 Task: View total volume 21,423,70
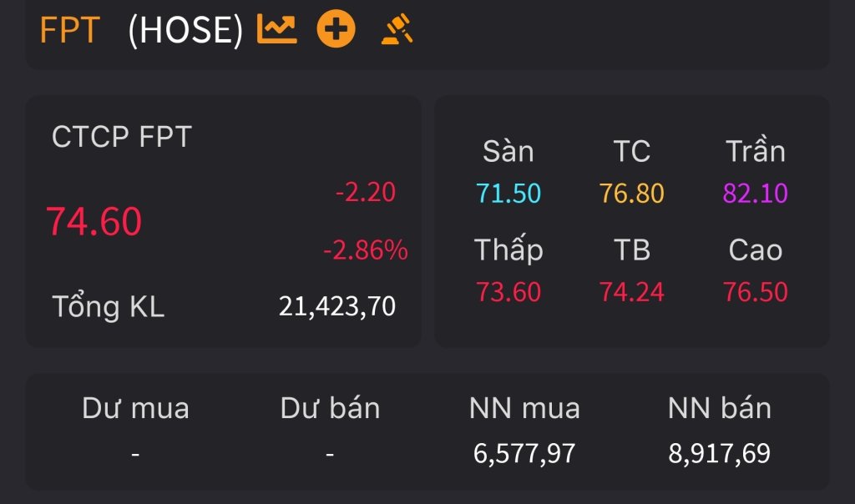(x=337, y=306)
